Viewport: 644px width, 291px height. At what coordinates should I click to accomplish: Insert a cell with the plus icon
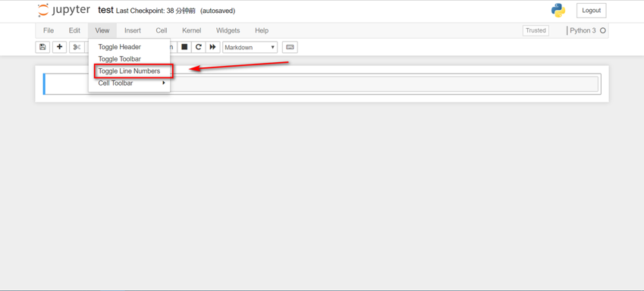click(60, 47)
